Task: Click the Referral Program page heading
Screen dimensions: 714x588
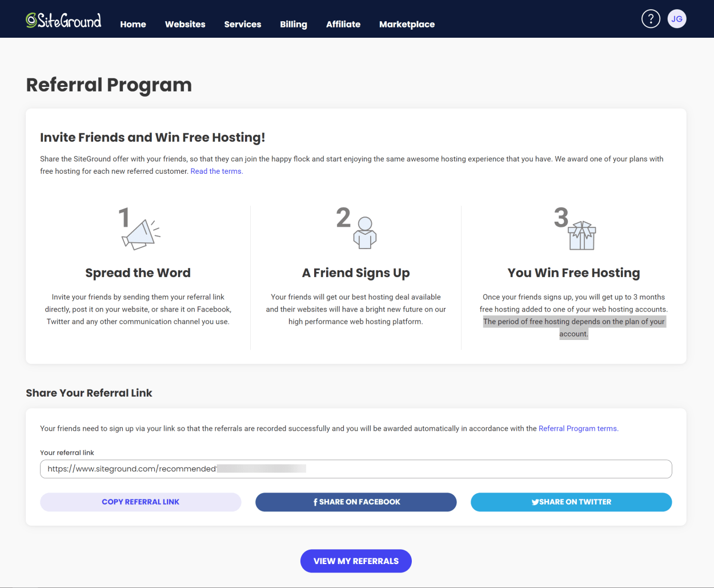Action: click(109, 85)
